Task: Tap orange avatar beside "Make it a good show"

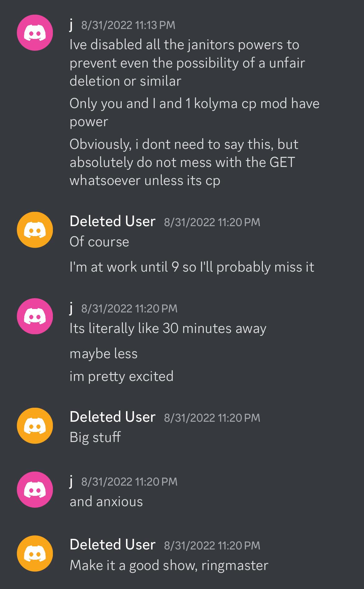Action: (x=35, y=553)
